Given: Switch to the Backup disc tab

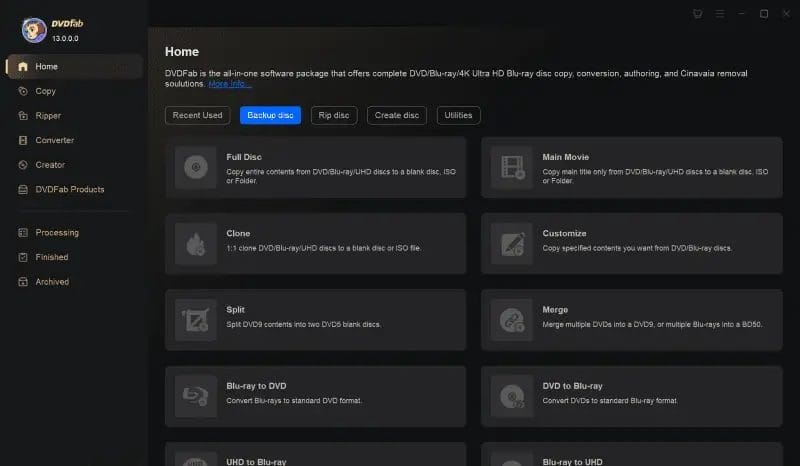Looking at the screenshot, I should pos(270,115).
